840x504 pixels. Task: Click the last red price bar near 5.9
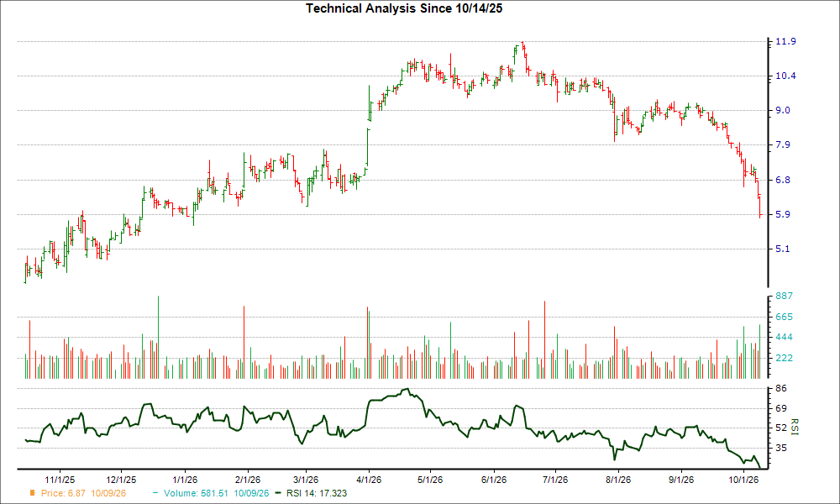pyautogui.click(x=760, y=206)
